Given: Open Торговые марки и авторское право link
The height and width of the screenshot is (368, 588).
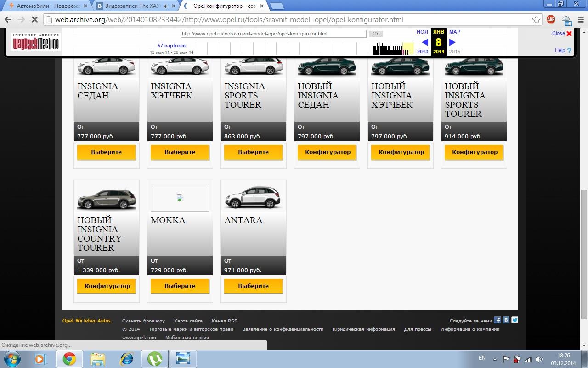Looking at the screenshot, I should click(x=191, y=329).
